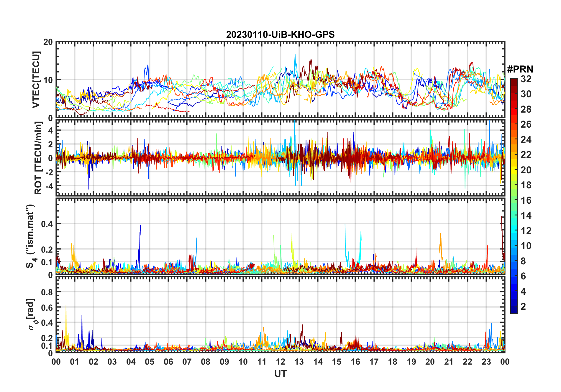This screenshot has height=392, width=561.
Task: Click x-axis tick label 23
Action: point(486,362)
